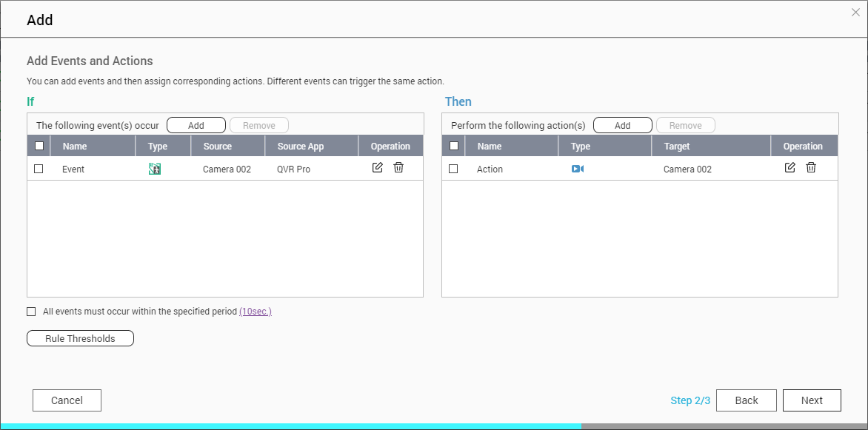Go back to the previous step
Screen dimensions: 868x430
tap(747, 400)
